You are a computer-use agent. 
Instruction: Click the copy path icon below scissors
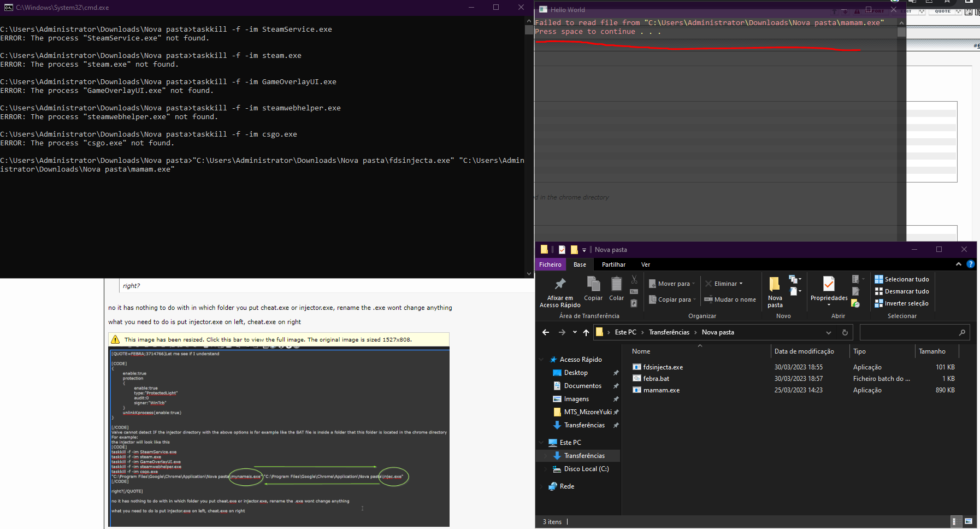tap(634, 291)
